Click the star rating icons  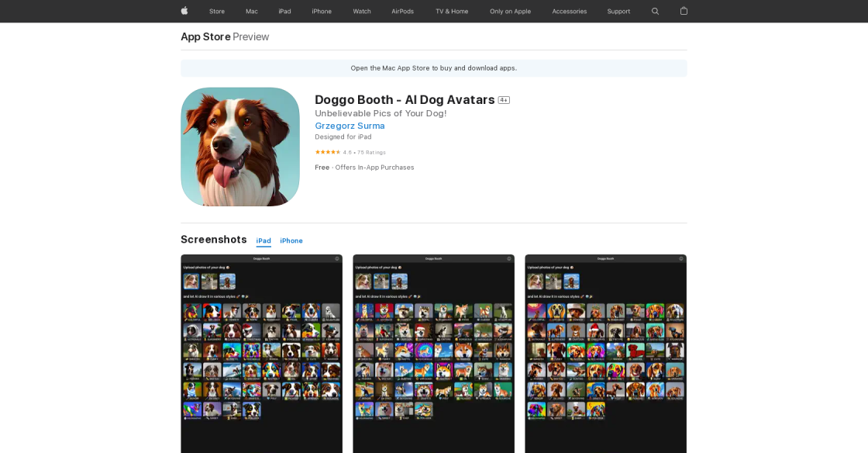327,152
